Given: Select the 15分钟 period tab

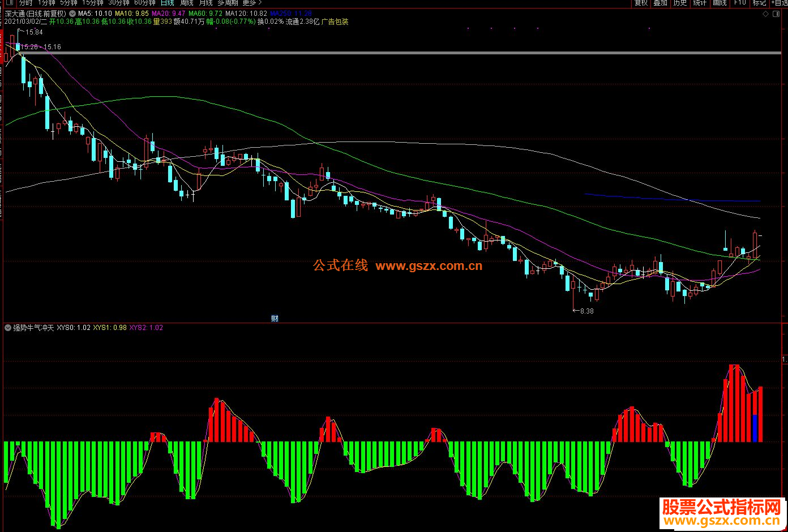Looking at the screenshot, I should click(x=93, y=3).
